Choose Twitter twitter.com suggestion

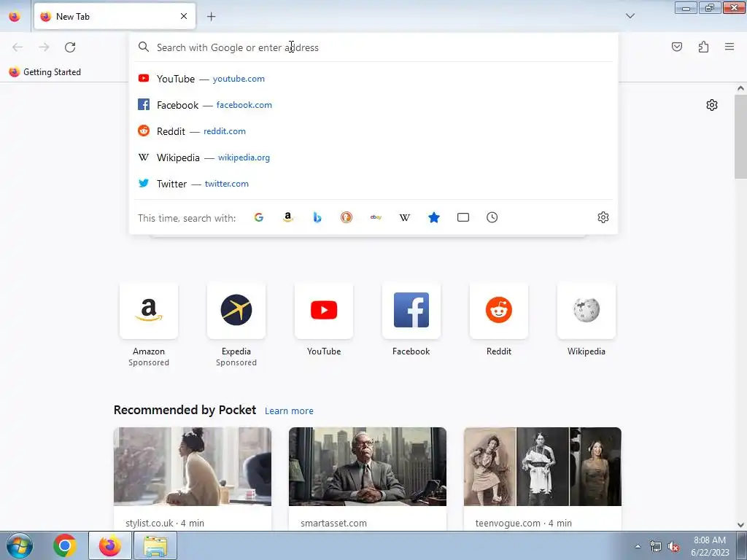point(373,184)
